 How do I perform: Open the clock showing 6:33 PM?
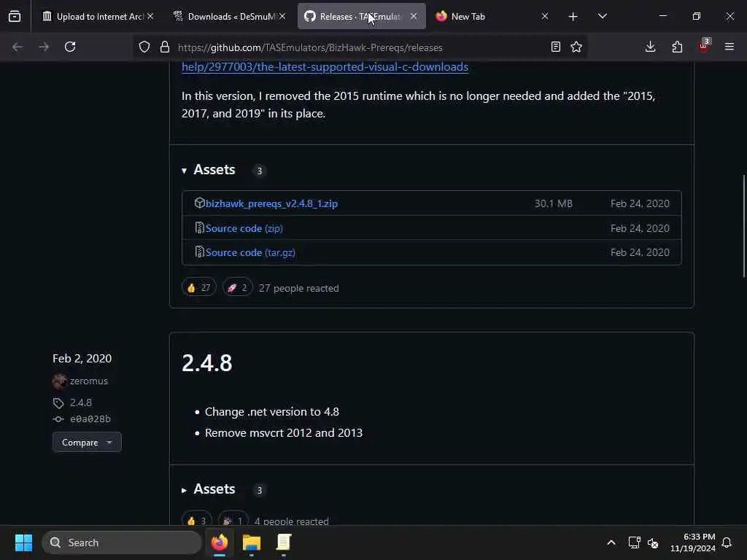click(693, 542)
